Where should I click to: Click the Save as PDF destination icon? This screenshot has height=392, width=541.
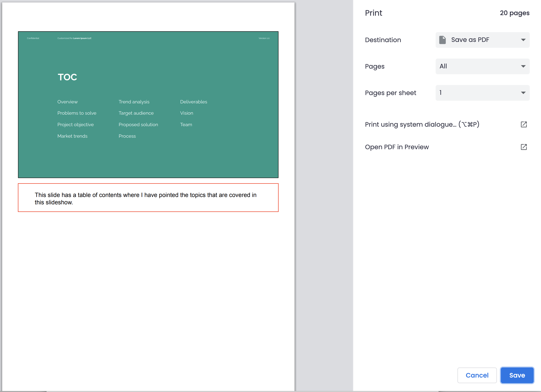click(x=443, y=40)
